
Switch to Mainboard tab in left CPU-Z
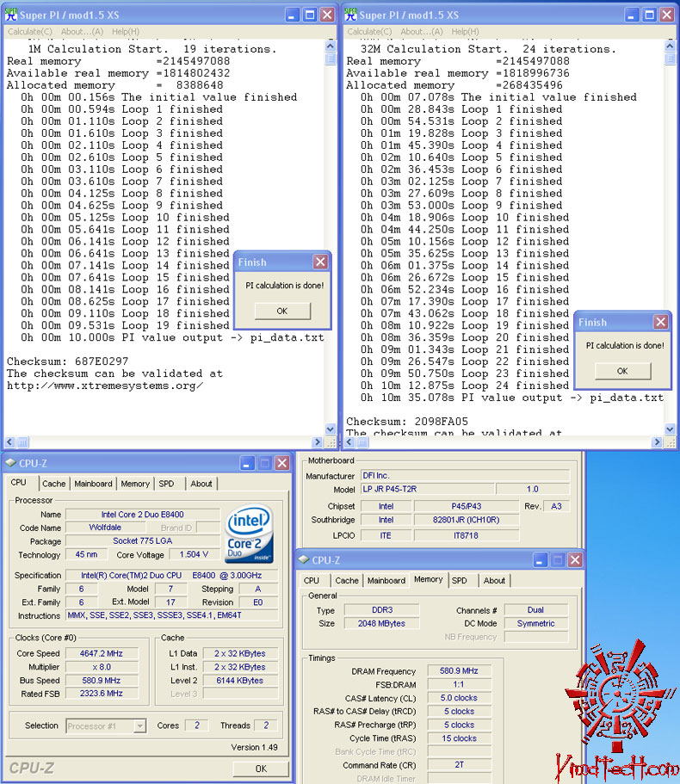point(93,484)
